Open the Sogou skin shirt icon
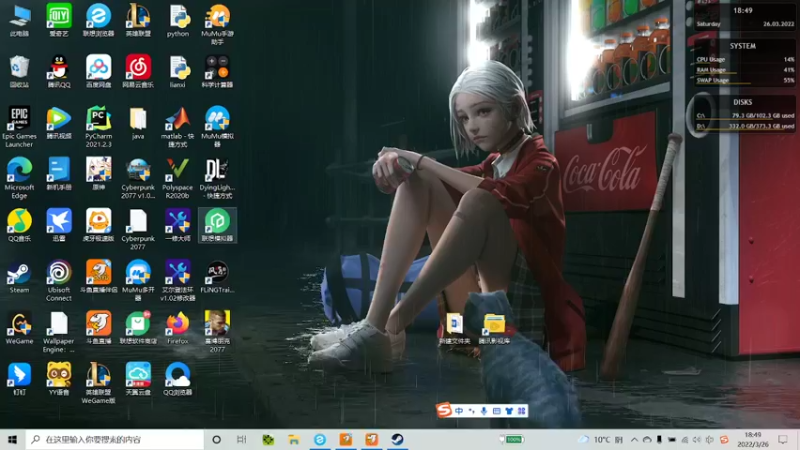 509,411
